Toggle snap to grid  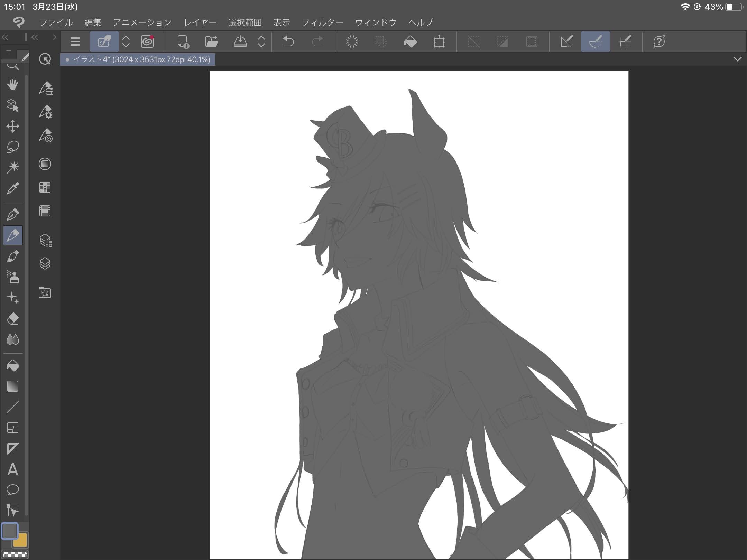[x=625, y=42]
